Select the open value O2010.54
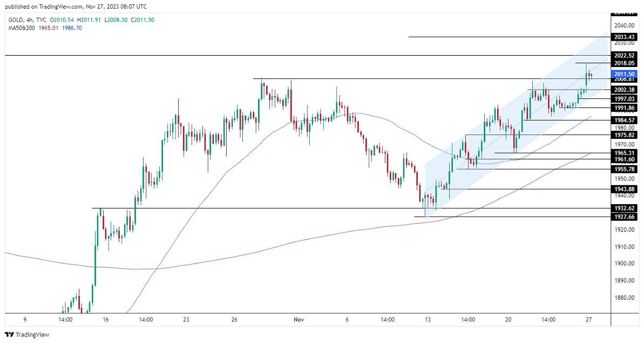 (62, 20)
